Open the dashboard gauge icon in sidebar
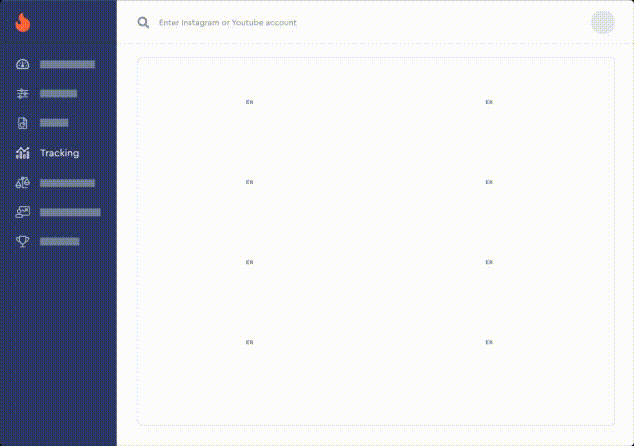This screenshot has height=446, width=634. 23,65
